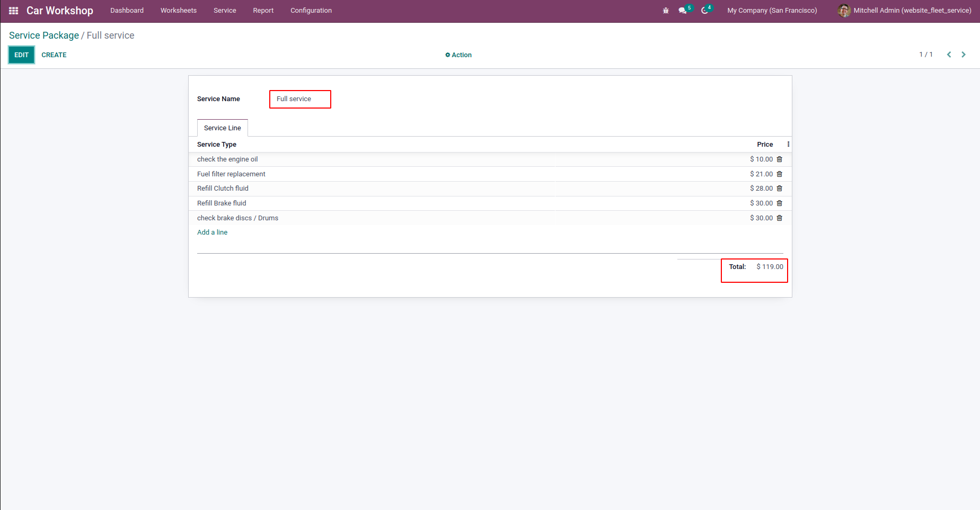The height and width of the screenshot is (510, 980).
Task: Select 'Fuel filter replacement' row text
Action: coord(231,174)
